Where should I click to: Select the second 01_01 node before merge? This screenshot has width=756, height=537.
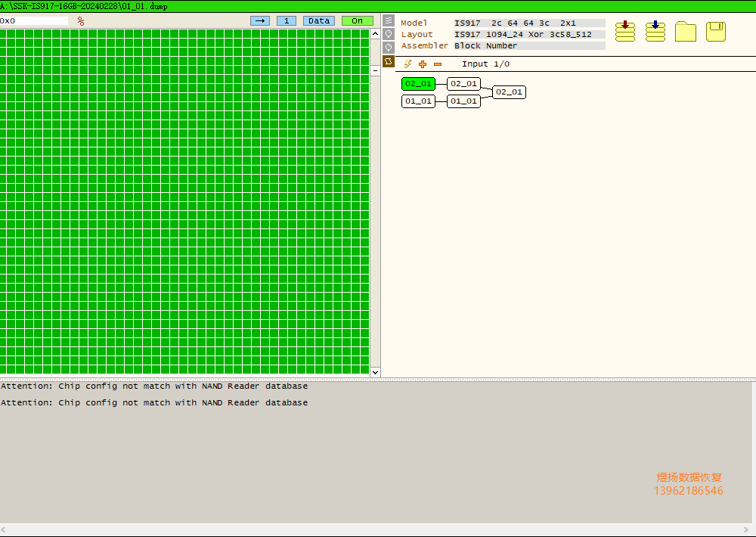click(x=464, y=101)
